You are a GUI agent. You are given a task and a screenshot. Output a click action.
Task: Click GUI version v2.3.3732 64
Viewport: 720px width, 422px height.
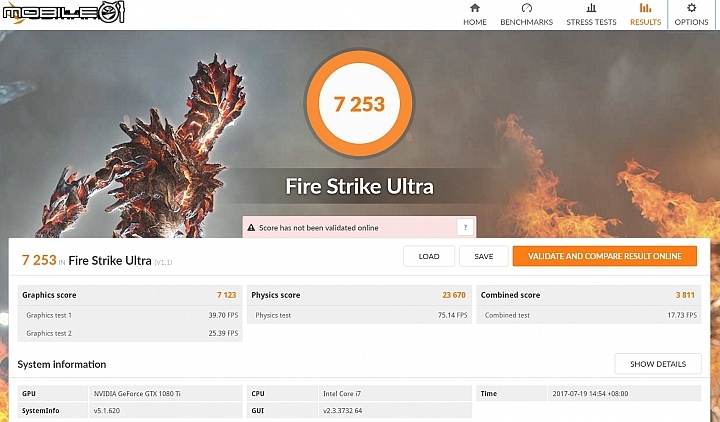343,411
